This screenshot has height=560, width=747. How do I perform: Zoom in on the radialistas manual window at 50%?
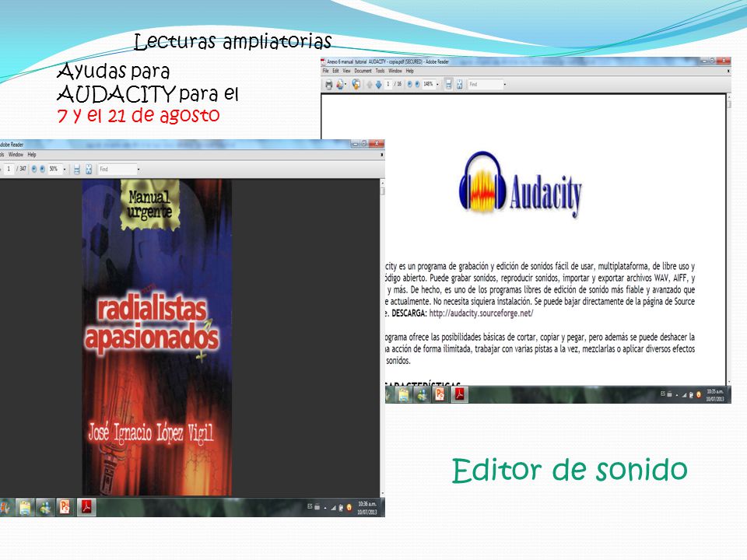(x=42, y=169)
